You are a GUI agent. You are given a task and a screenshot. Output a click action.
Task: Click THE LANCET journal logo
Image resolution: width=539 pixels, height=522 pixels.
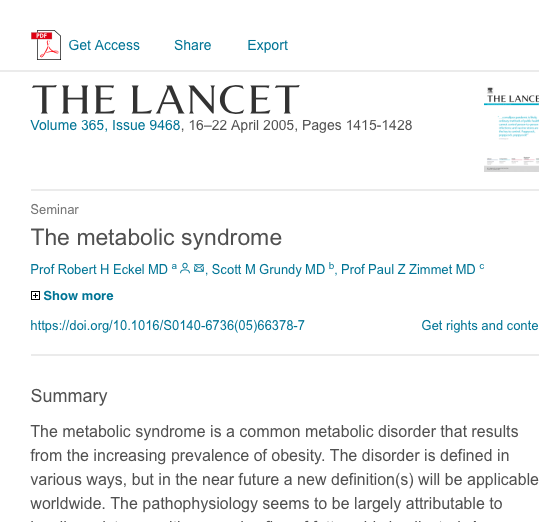[165, 100]
